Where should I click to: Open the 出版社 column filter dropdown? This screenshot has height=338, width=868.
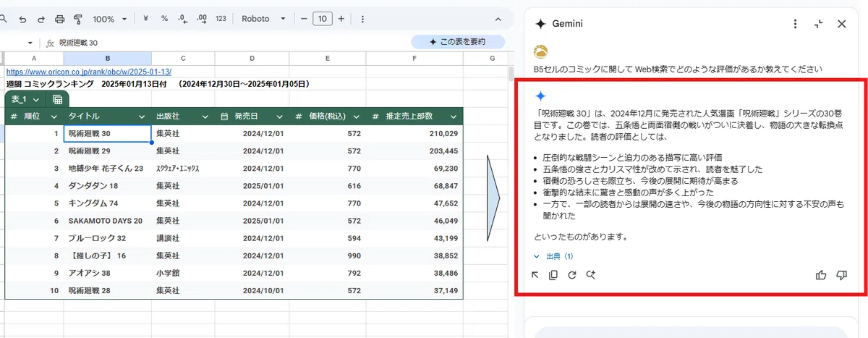pos(205,117)
